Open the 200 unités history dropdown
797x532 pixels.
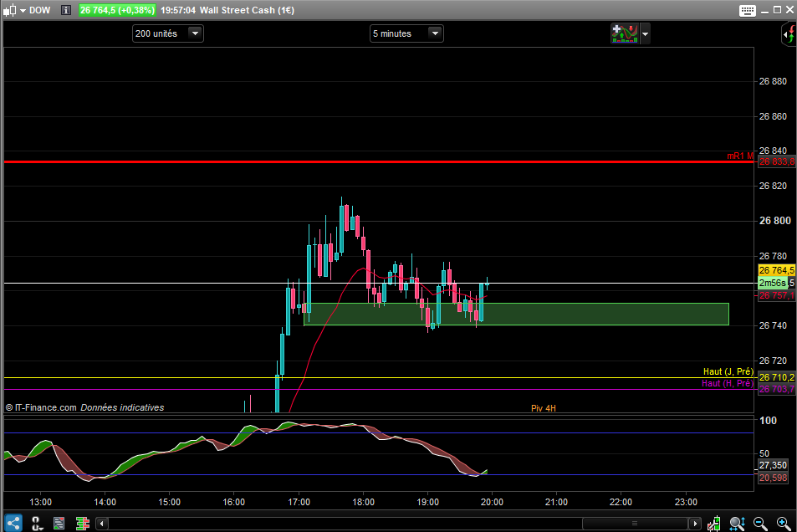(x=168, y=33)
